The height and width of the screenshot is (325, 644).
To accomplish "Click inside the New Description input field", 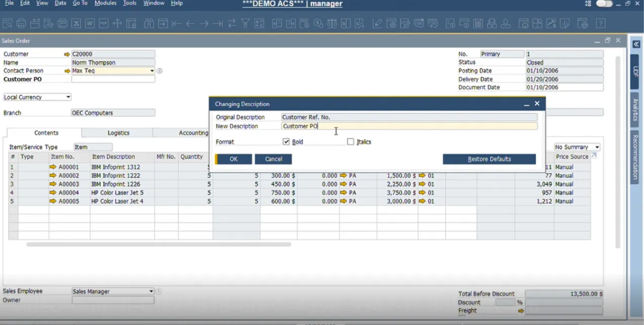I will coord(408,126).
